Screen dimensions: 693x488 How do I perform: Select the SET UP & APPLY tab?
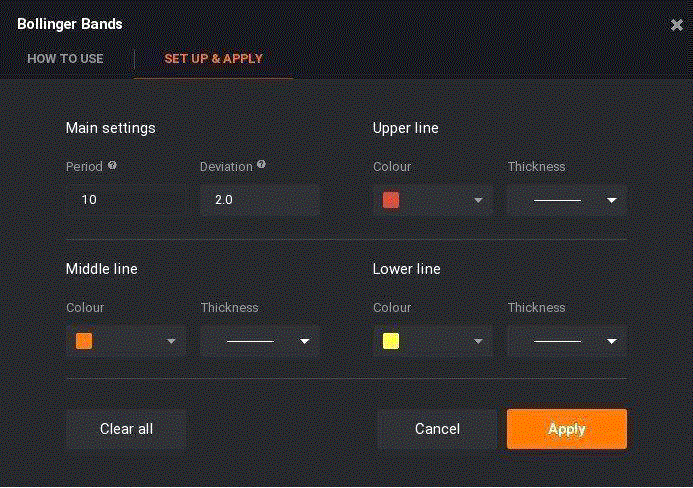(x=213, y=58)
